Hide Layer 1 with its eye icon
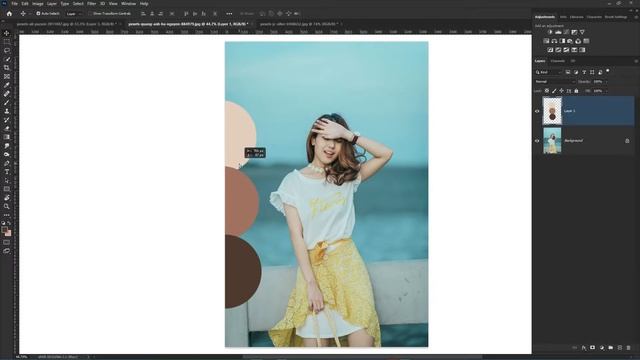This screenshot has width=640, height=360. pos(537,111)
